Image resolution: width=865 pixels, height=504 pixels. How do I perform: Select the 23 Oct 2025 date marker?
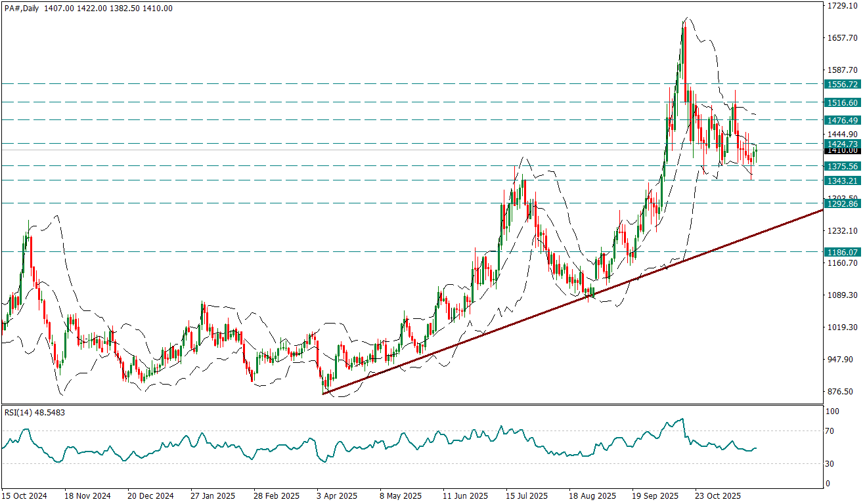(x=717, y=496)
